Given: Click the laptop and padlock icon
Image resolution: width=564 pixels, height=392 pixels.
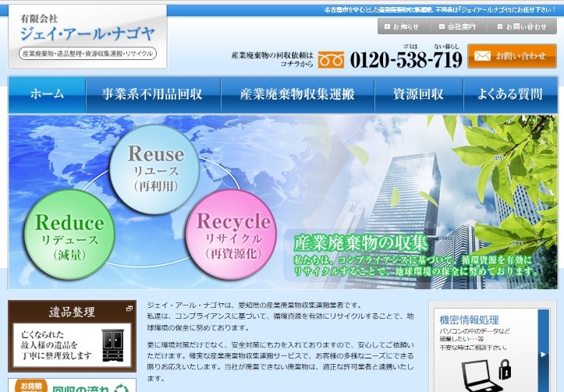Looking at the screenshot, I should point(485,374).
